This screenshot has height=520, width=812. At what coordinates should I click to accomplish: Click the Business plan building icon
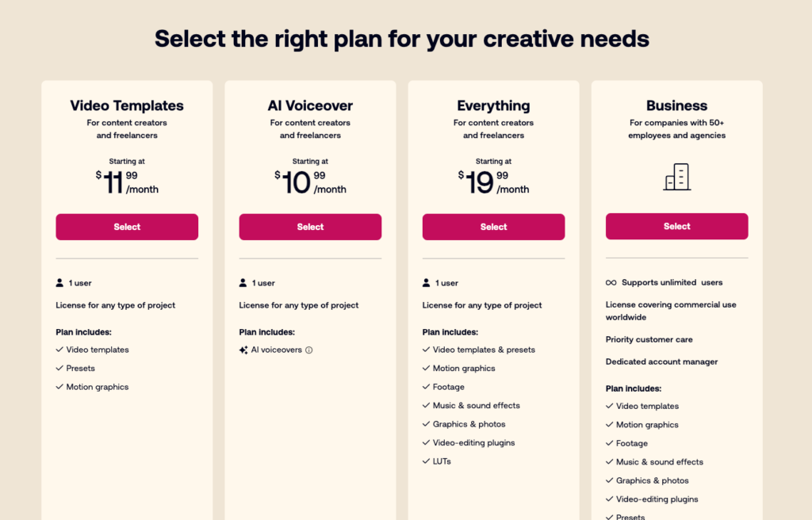click(x=677, y=177)
